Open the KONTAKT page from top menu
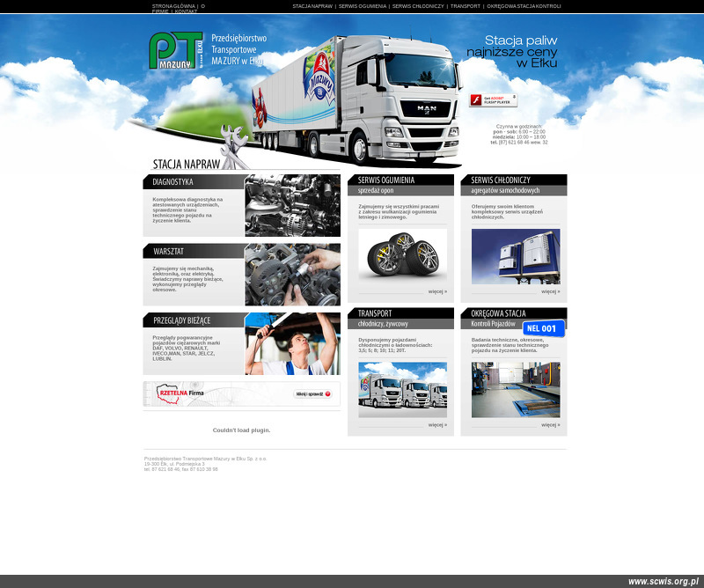 pos(186,11)
